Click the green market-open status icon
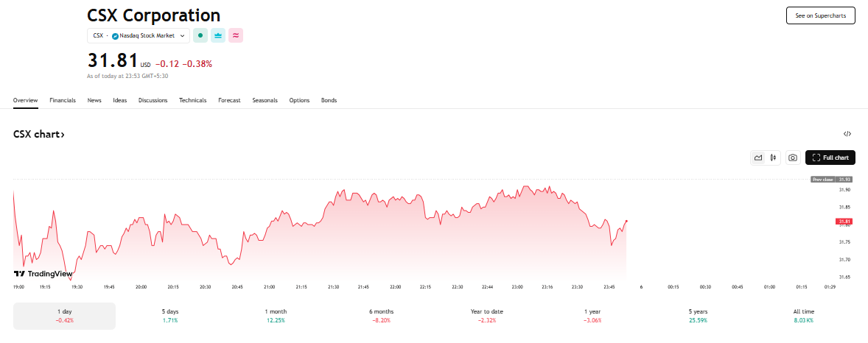Image resolution: width=868 pixels, height=343 pixels. (200, 35)
